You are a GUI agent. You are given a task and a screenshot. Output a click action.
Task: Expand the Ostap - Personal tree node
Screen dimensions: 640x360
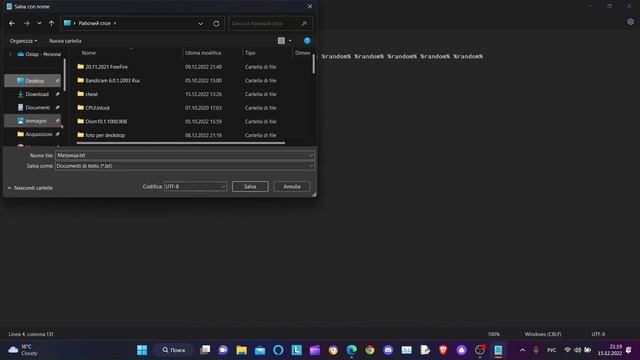(x=11, y=54)
